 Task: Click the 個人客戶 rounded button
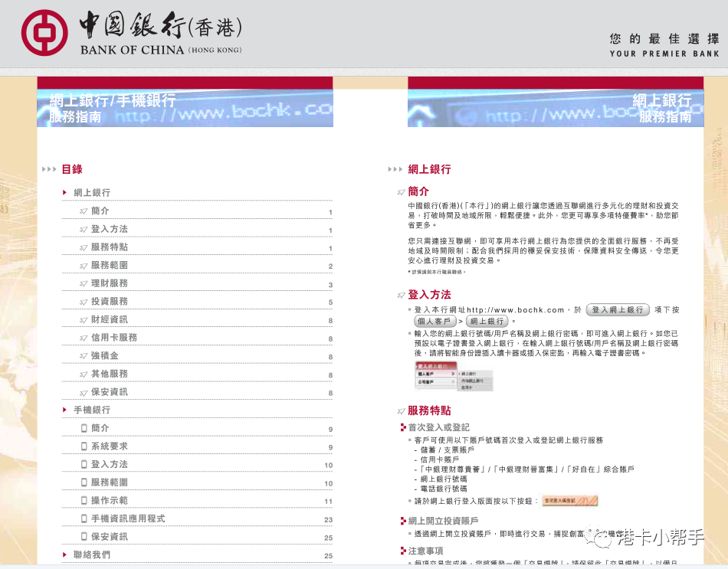click(x=434, y=321)
